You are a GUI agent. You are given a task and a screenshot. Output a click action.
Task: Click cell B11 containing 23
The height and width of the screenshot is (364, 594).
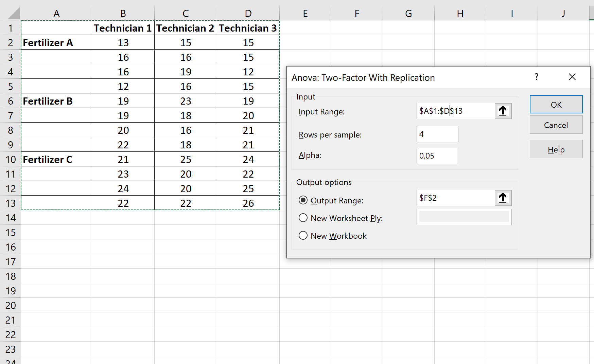pyautogui.click(x=123, y=174)
